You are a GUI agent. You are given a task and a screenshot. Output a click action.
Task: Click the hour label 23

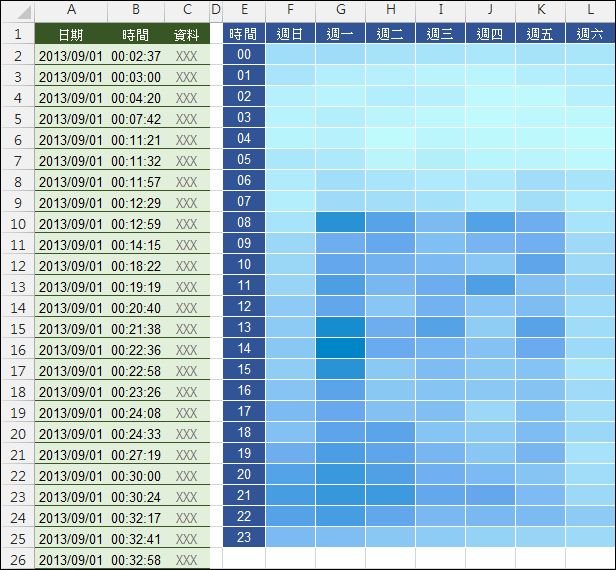(x=244, y=537)
